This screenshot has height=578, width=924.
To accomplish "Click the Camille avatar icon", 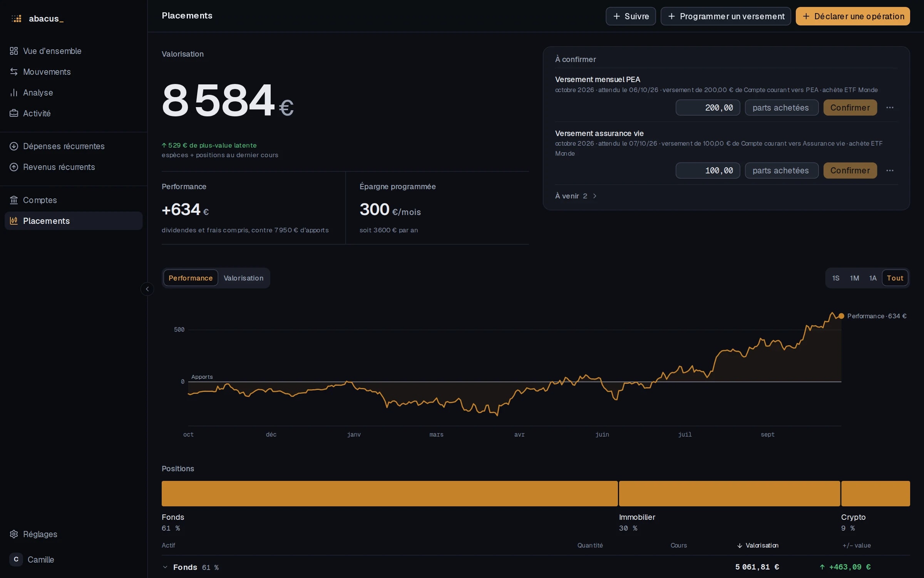I will pyautogui.click(x=16, y=560).
